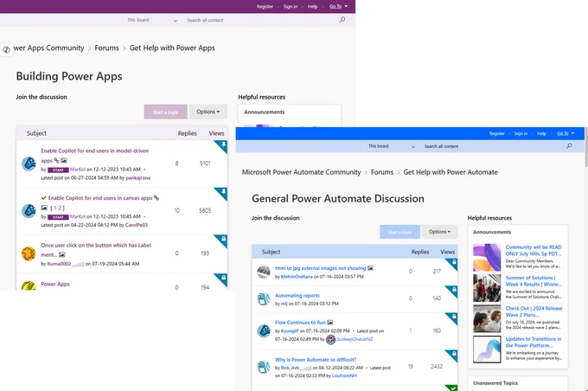Click Register in the Power Automate header
The height and width of the screenshot is (391, 588).
(496, 133)
